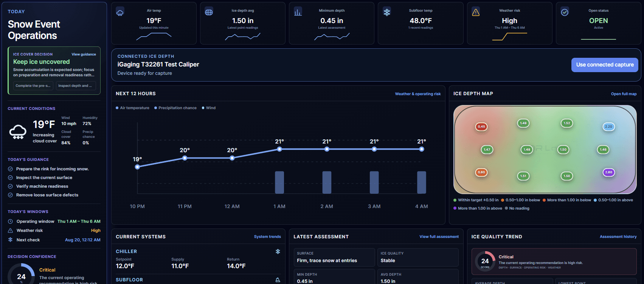Click the 21° point at 1 AM
Viewport: 644px width, 284px height.
click(279, 149)
